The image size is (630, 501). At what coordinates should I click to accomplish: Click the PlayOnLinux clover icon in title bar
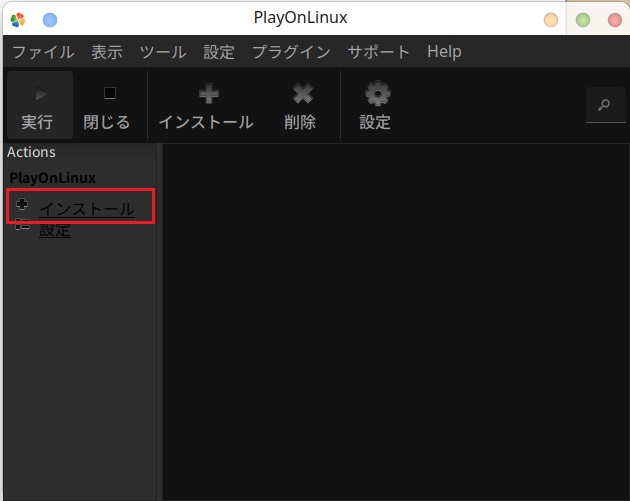click(x=17, y=19)
